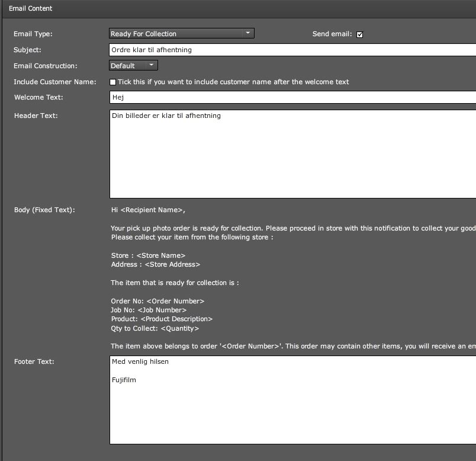Image resolution: width=476 pixels, height=461 pixels.
Task: Expand the Email Construction Default dropdown
Action: point(133,65)
